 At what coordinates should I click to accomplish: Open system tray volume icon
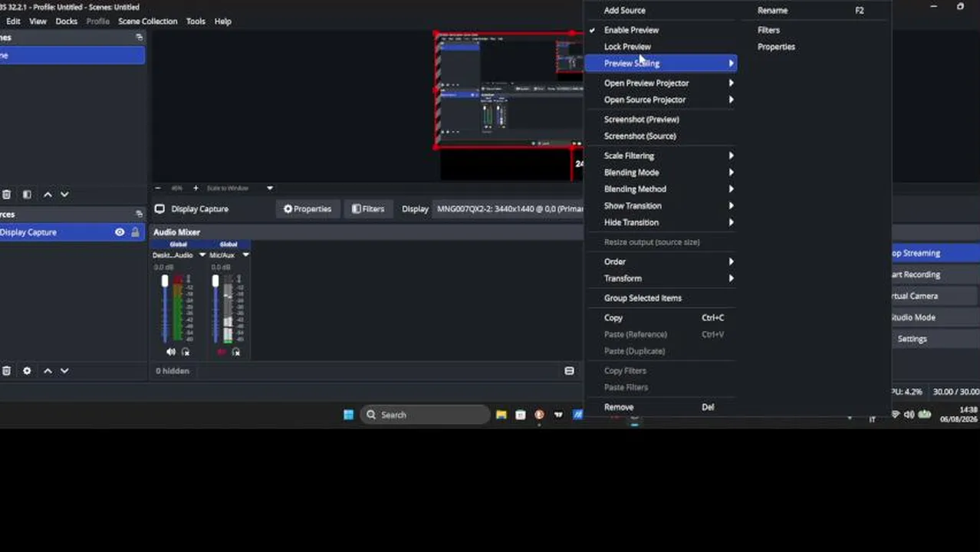tap(909, 414)
